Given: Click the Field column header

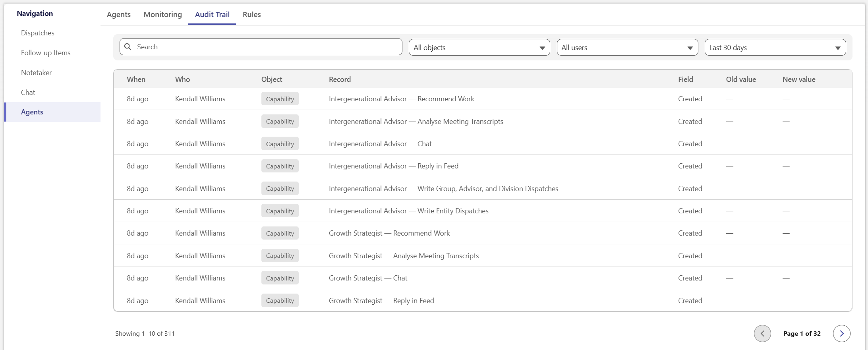Looking at the screenshot, I should click(x=685, y=79).
